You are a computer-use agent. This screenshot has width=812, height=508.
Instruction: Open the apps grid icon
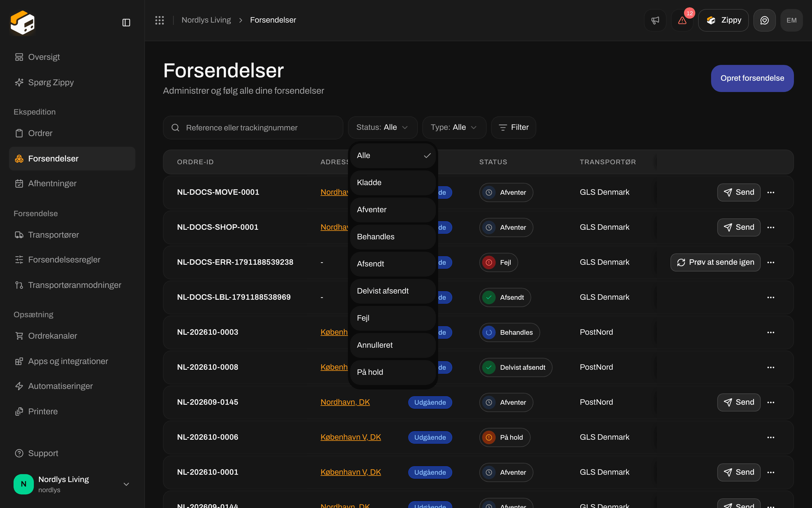[159, 20]
